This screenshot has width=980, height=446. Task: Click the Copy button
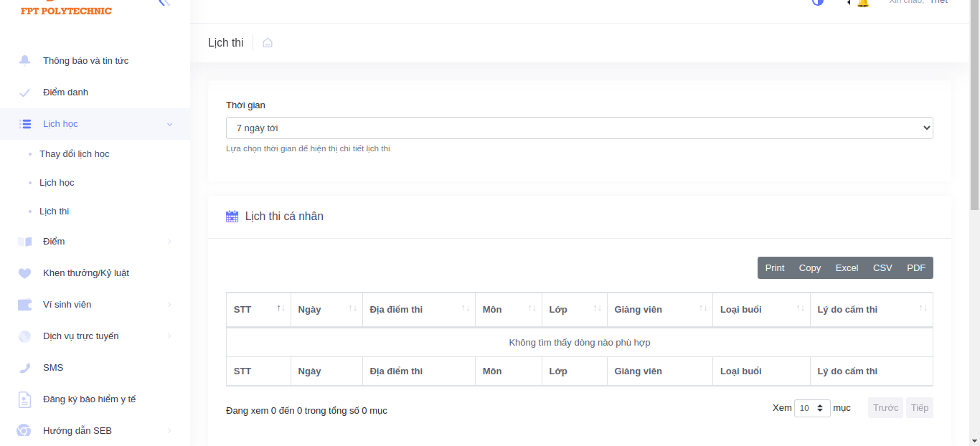pos(810,268)
